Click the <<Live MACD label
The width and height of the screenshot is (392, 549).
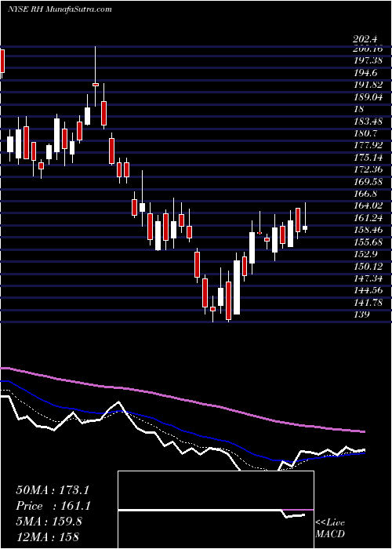point(330,528)
